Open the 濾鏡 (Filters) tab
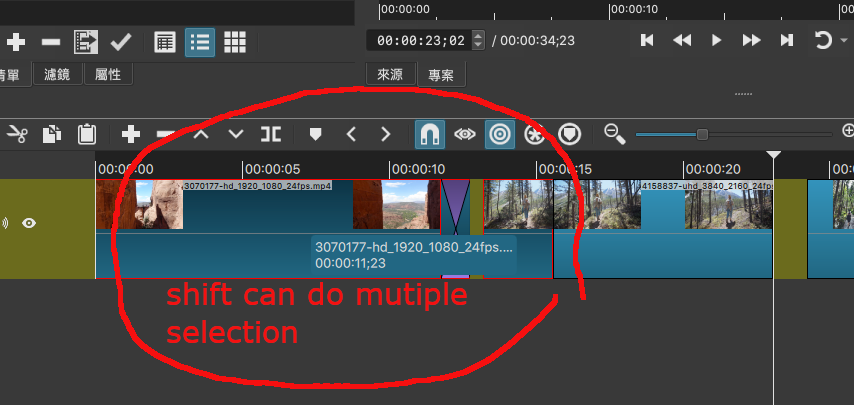Image resolution: width=854 pixels, height=405 pixels. click(x=57, y=75)
